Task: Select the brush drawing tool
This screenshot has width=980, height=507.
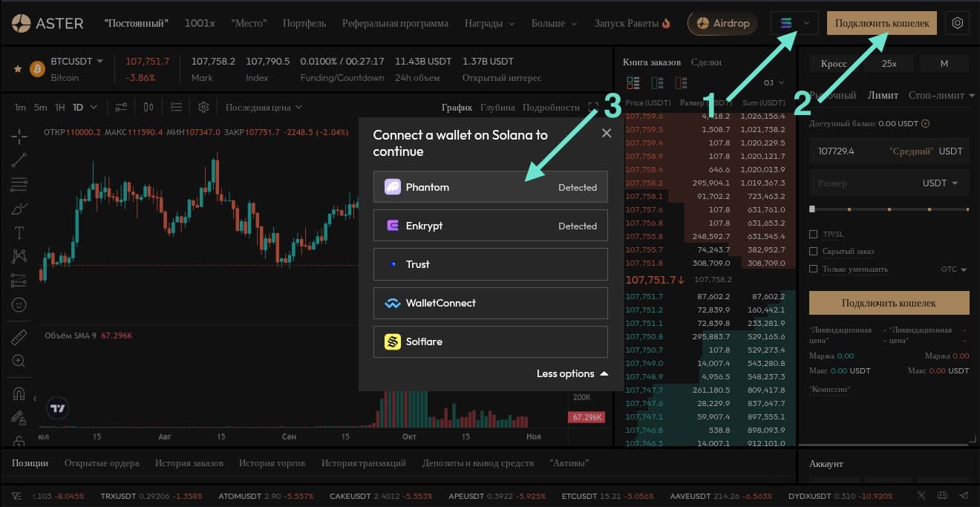Action: click(19, 209)
